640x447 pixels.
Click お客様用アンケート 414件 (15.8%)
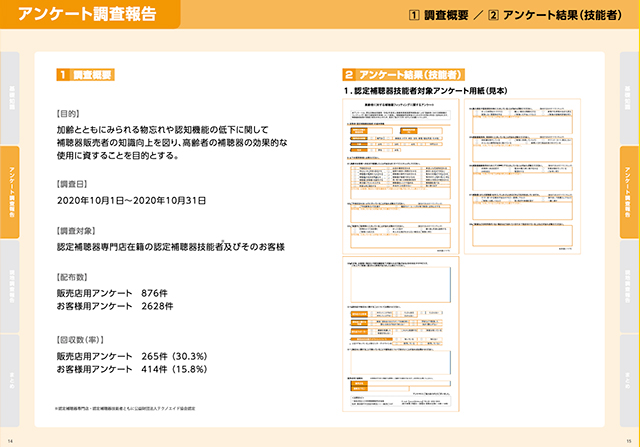pyautogui.click(x=132, y=369)
